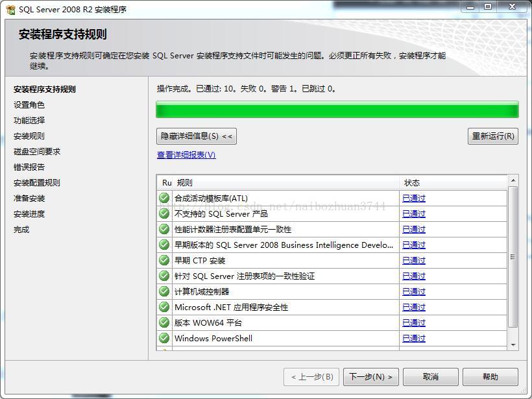Image resolution: width=532 pixels, height=399 pixels.
Task: Click the rules list scrollbar up arrow
Action: (513, 180)
